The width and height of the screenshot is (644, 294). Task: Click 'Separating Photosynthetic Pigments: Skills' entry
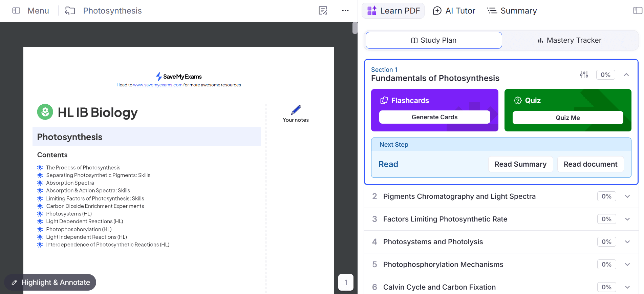[x=98, y=175]
